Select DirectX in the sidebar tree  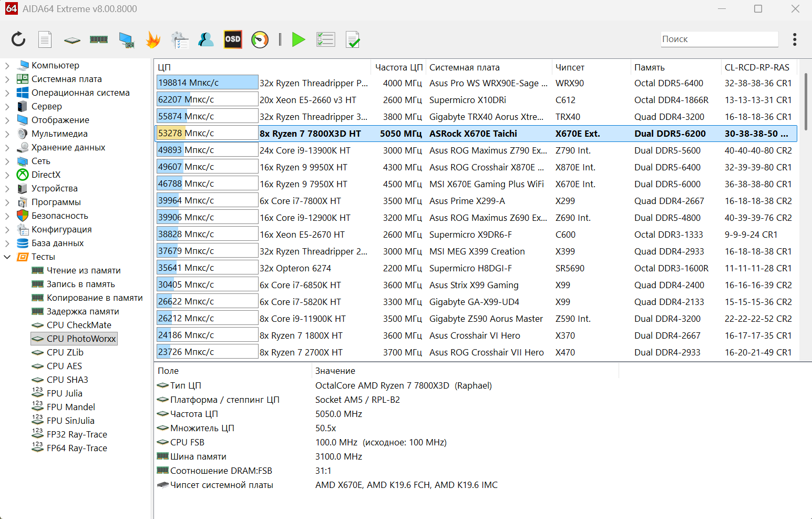pos(46,175)
